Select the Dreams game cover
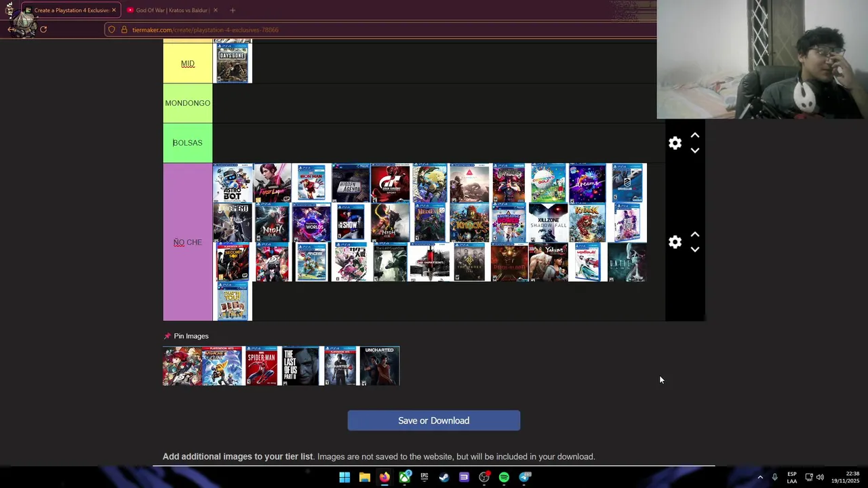The width and height of the screenshot is (868, 488). [x=587, y=183]
